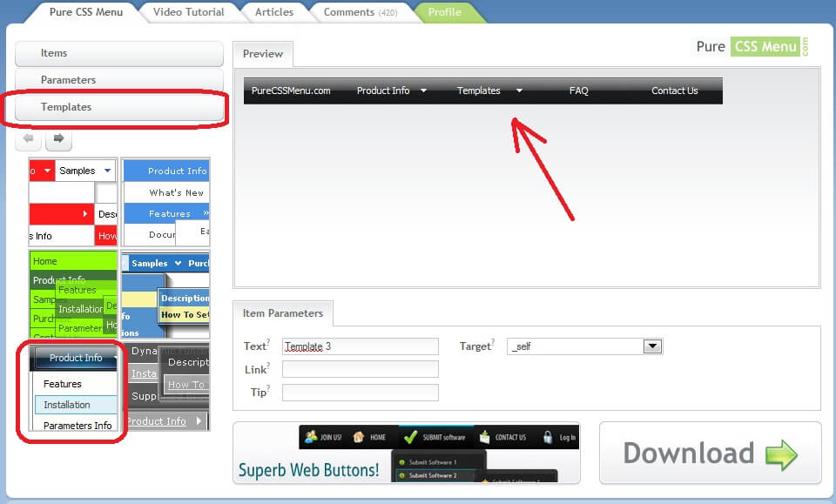
Task: Click What's New in blue template thumbnail
Action: (177, 193)
